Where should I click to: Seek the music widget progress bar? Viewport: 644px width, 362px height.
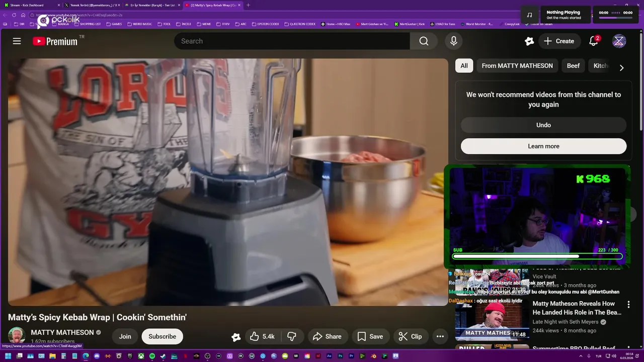click(x=615, y=18)
